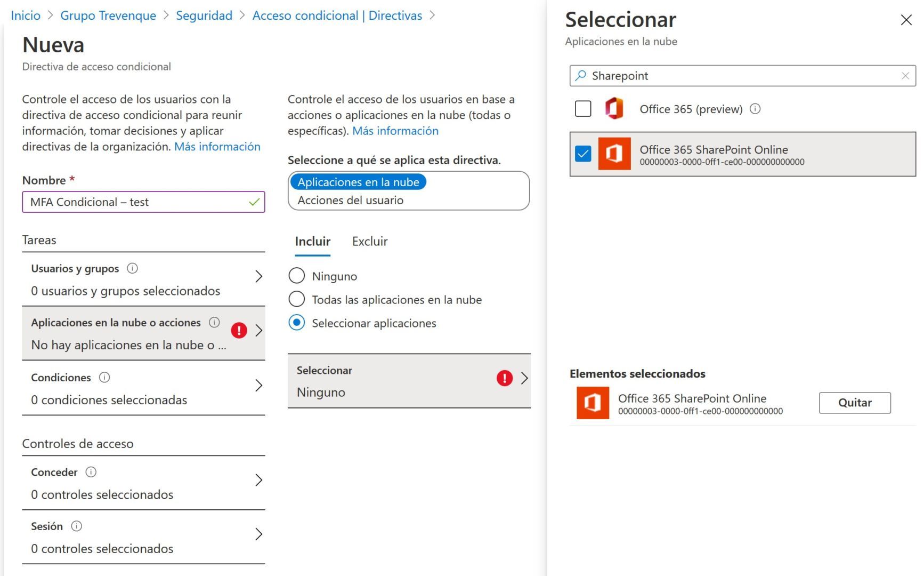Click the info icon next to Conceder
This screenshot has width=924, height=576.
91,472
